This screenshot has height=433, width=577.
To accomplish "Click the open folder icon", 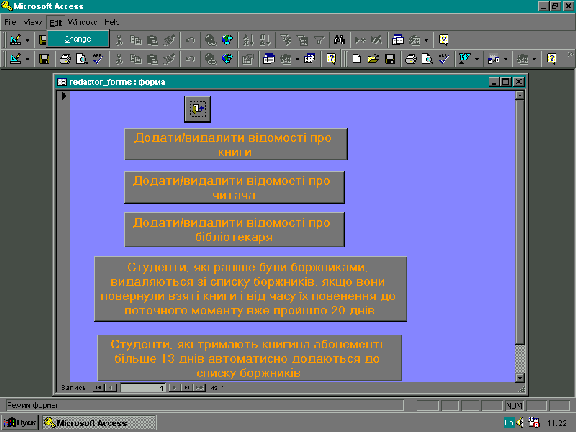I will coord(373,59).
